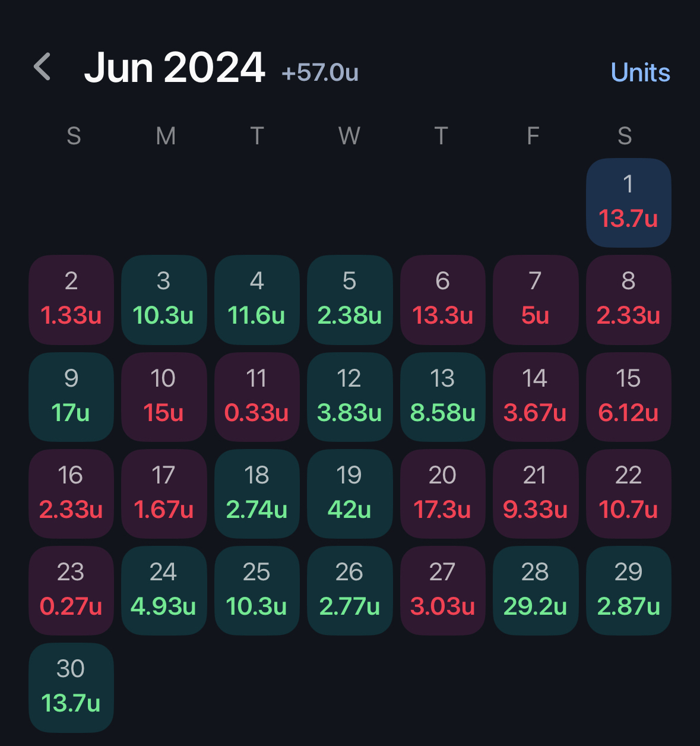This screenshot has width=700, height=746.
Task: Select day 28 with 29.2u
Action: point(536,590)
